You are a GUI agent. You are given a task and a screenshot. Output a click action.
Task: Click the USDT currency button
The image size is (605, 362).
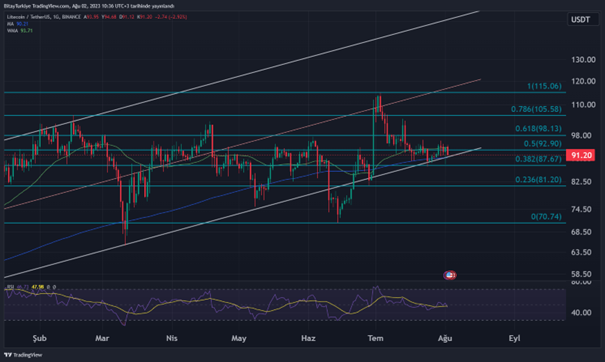pos(582,19)
